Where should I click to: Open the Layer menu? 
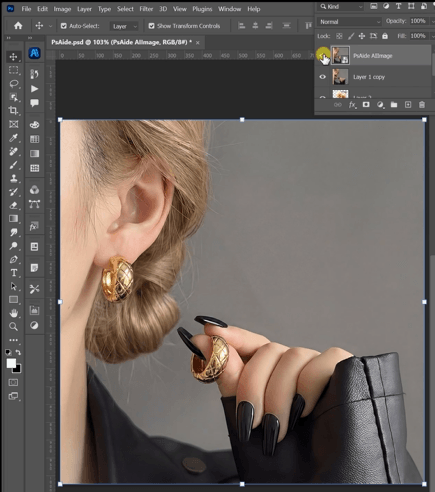pos(84,9)
